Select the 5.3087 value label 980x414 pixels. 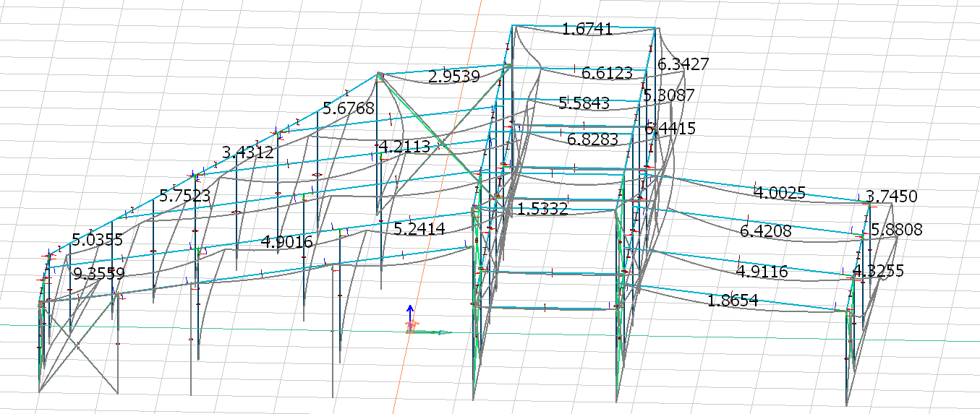[x=669, y=95]
